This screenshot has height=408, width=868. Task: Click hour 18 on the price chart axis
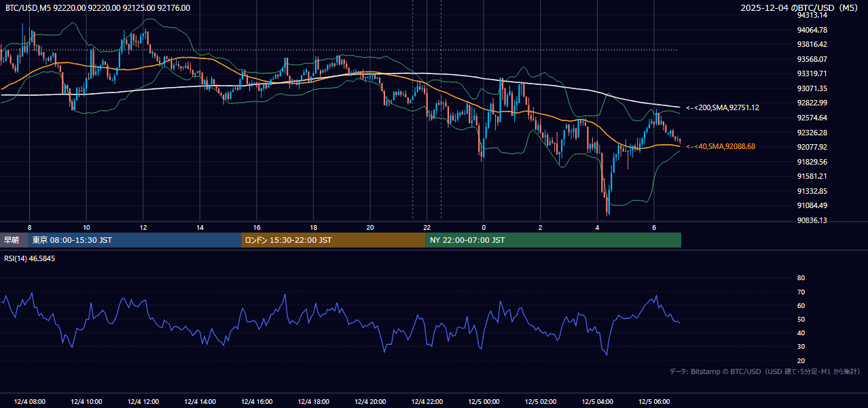313,227
